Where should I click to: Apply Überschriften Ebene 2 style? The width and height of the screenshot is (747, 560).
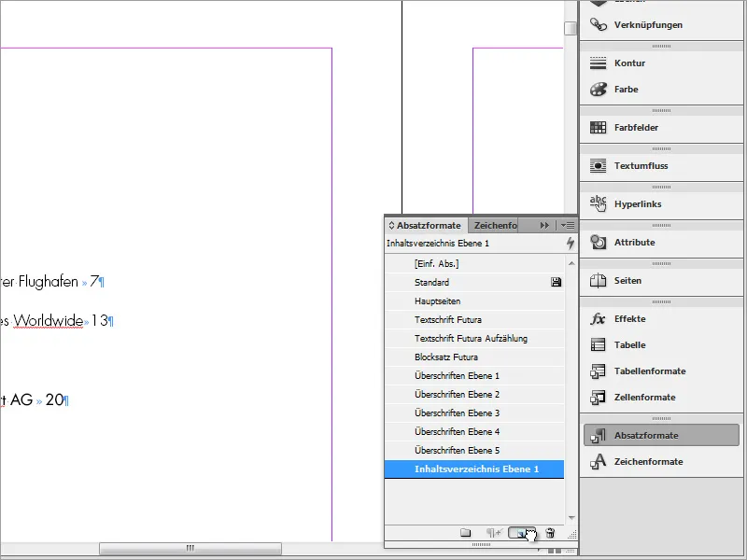474,394
